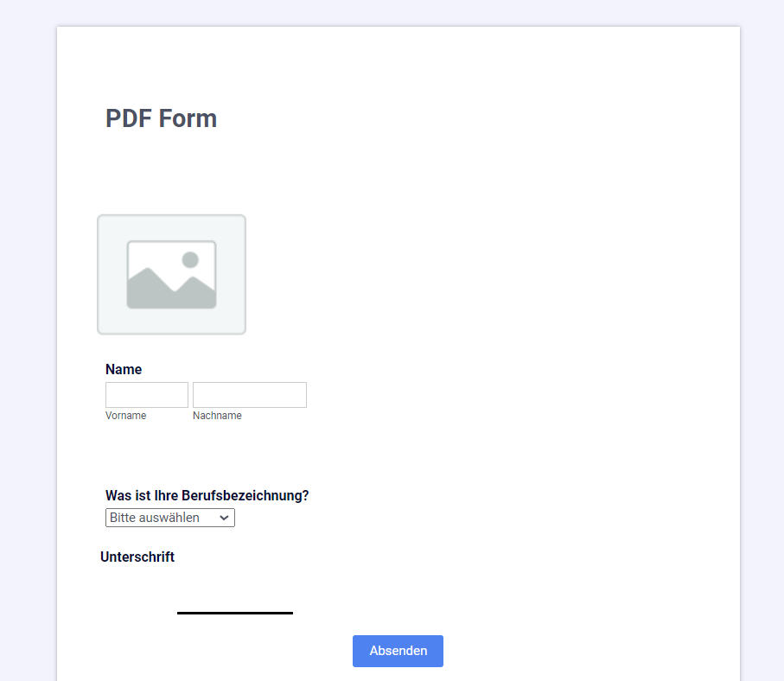Screen dimensions: 784x681
Task: Click the 'Name' field label
Action: [x=124, y=370]
